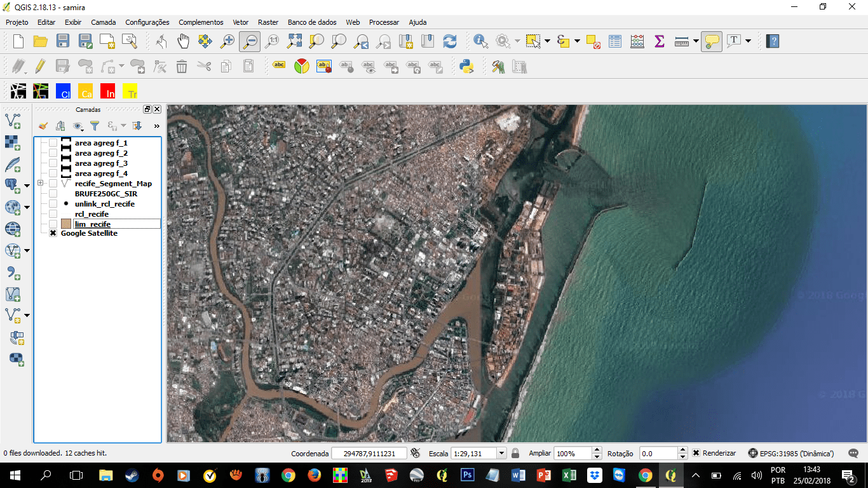This screenshot has width=868, height=488.
Task: Click inside the Coordenada input field
Action: point(369,453)
